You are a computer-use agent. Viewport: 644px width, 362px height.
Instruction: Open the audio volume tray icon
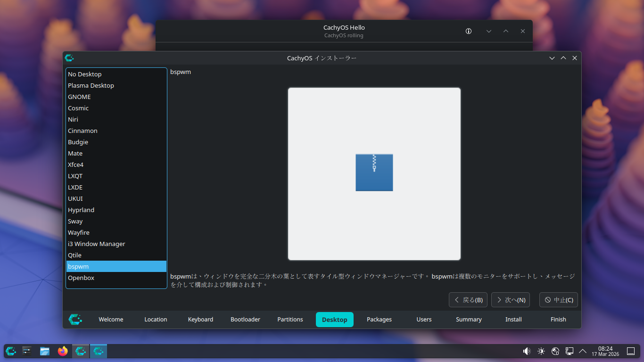[527, 351]
